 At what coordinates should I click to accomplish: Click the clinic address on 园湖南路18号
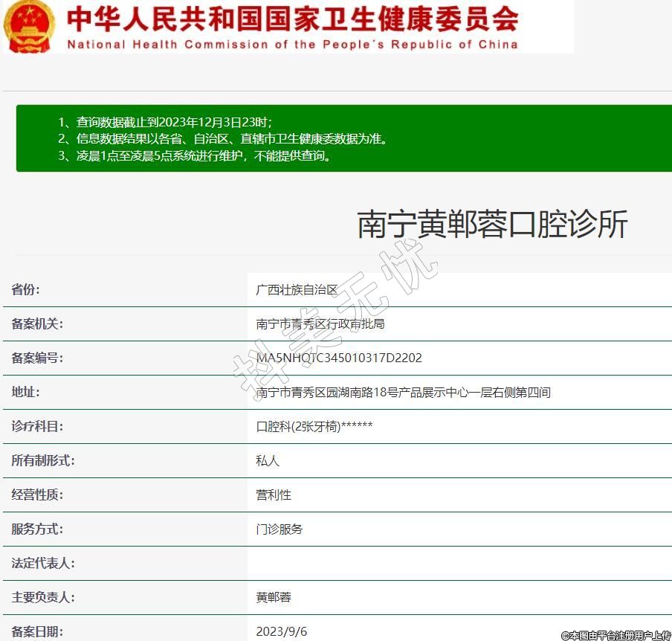click(x=403, y=392)
